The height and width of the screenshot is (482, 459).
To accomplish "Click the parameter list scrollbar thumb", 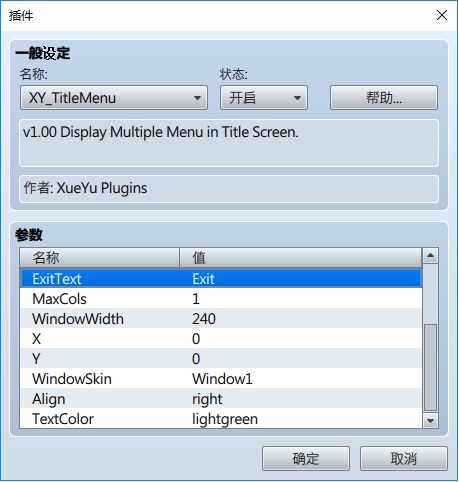I will pos(430,367).
